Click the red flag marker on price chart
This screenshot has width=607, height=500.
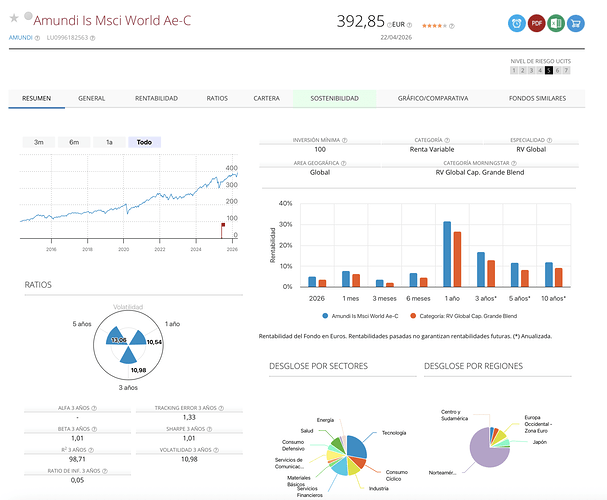pyautogui.click(x=223, y=225)
